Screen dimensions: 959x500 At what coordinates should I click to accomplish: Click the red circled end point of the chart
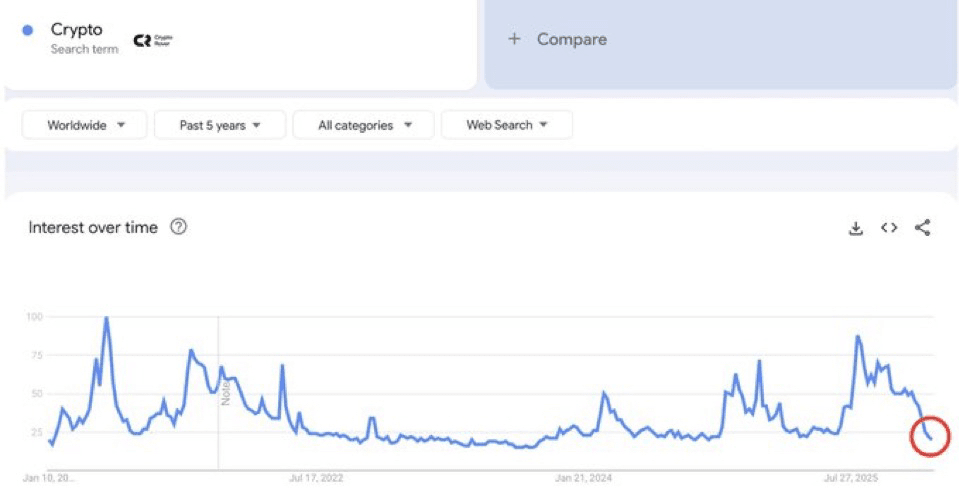pos(930,436)
